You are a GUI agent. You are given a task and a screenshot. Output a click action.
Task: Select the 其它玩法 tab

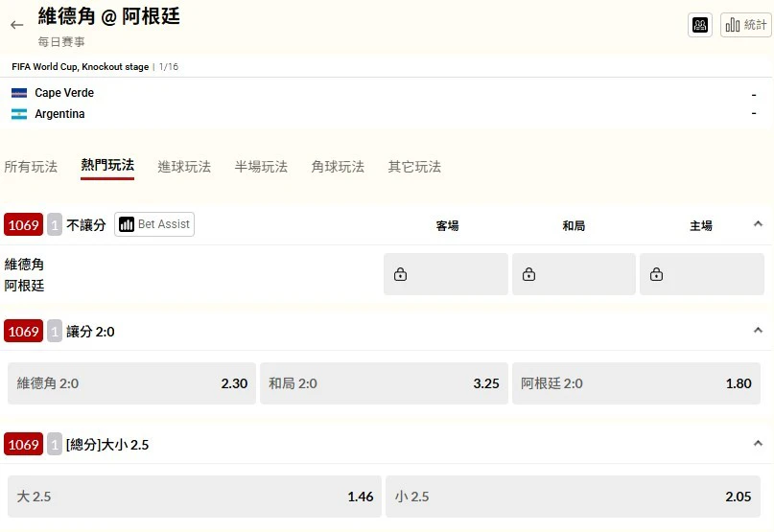[414, 167]
